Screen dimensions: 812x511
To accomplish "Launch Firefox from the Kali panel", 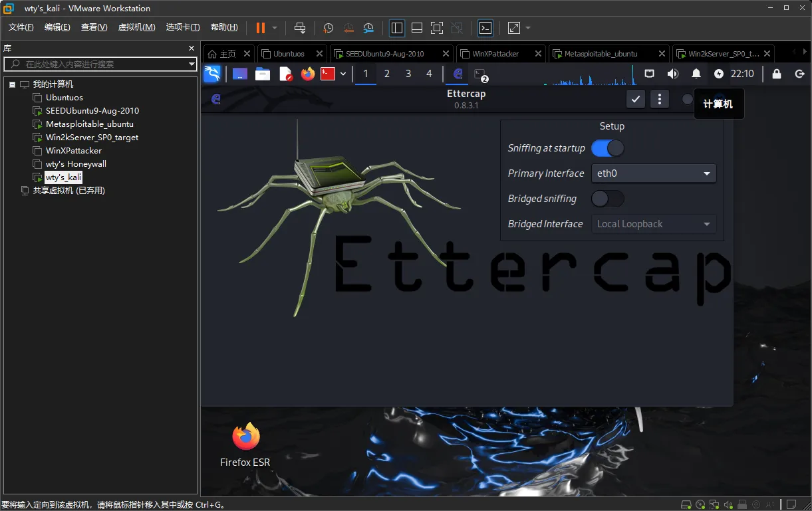I will 307,74.
